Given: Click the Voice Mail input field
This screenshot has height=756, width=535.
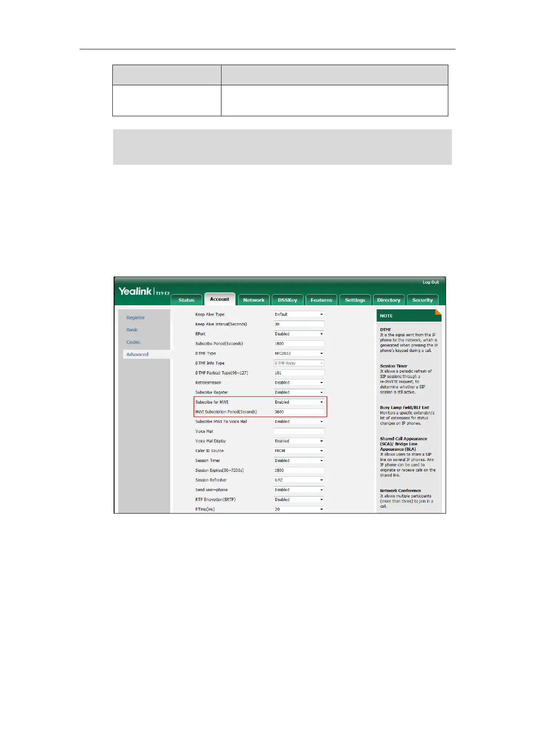Looking at the screenshot, I should [x=299, y=431].
